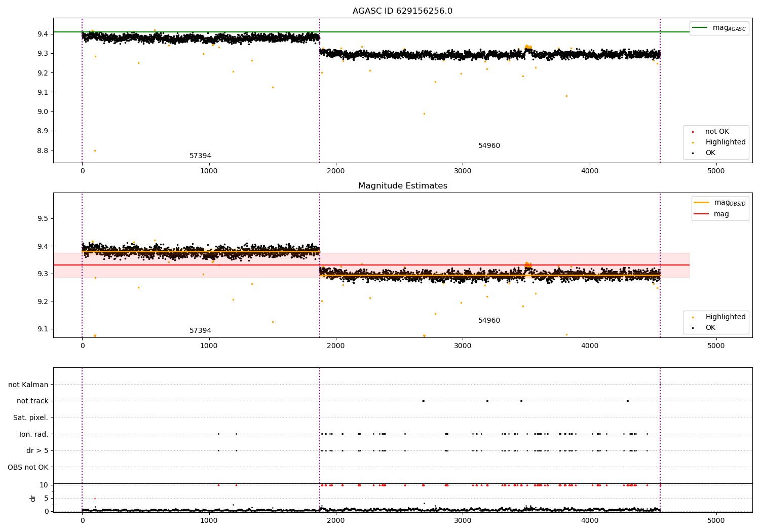Click the 'dr' y-axis label
The height and width of the screenshot is (532, 760).
coord(33,498)
